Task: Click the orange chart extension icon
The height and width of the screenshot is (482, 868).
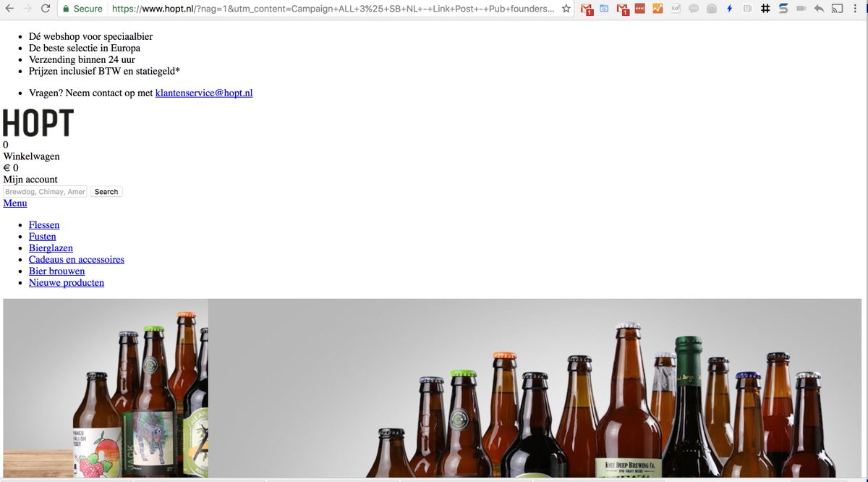Action: [x=658, y=9]
